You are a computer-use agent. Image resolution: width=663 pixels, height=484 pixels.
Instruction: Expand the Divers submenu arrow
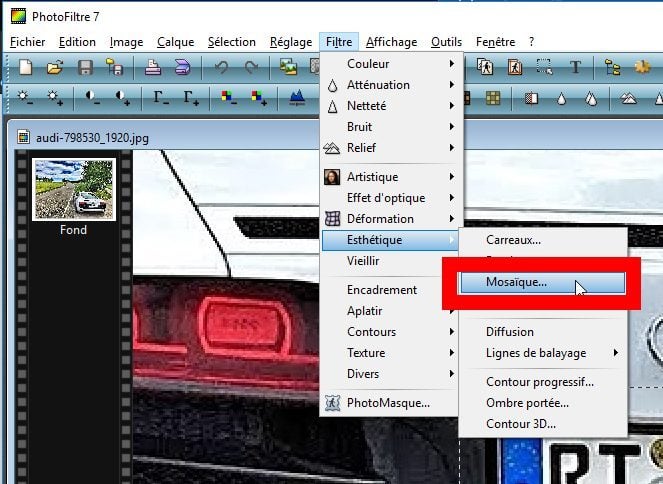[x=452, y=374]
